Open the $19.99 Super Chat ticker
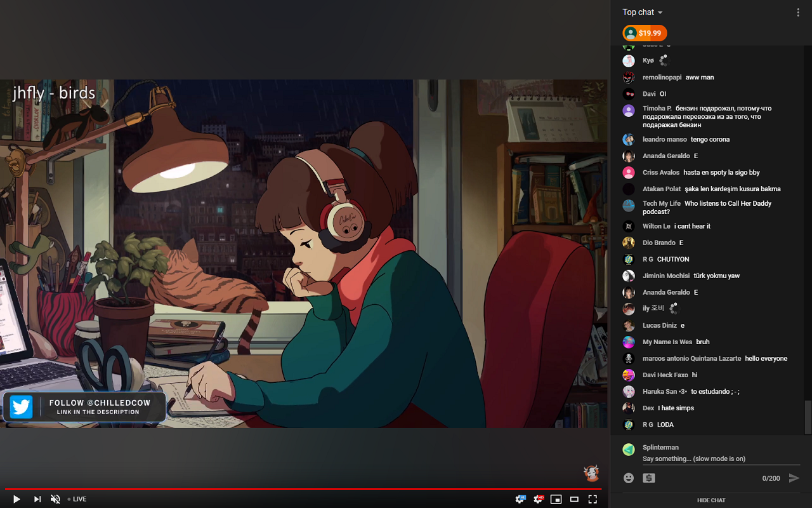The height and width of the screenshot is (508, 812). click(x=645, y=33)
